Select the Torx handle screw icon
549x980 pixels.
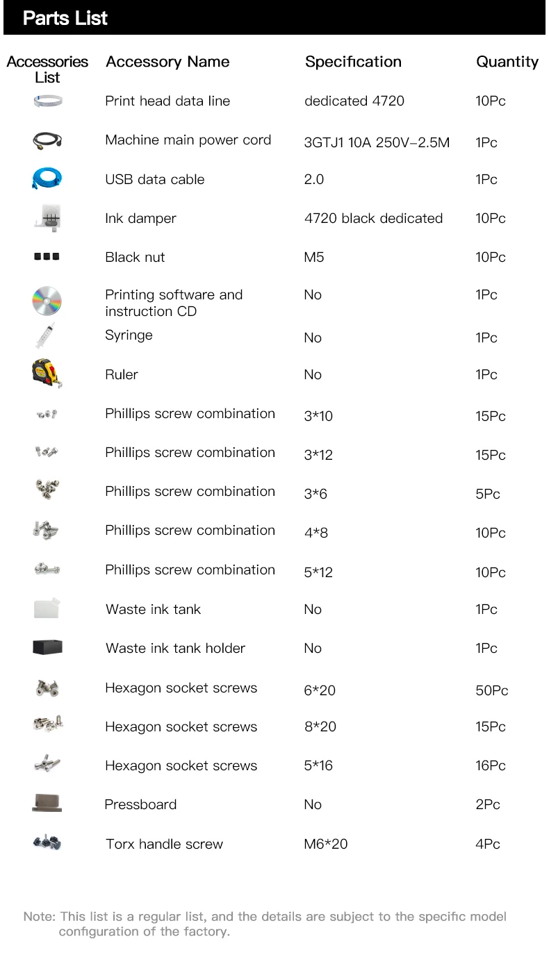coord(47,843)
